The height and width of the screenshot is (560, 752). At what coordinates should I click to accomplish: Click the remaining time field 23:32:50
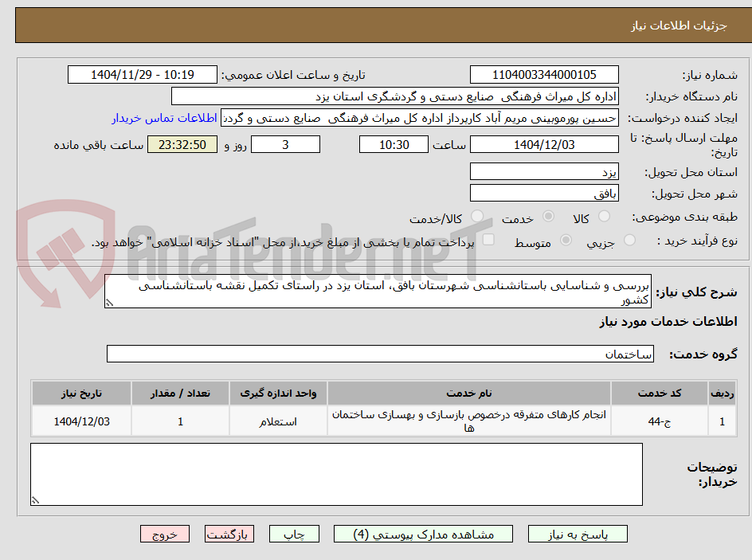tap(182, 144)
